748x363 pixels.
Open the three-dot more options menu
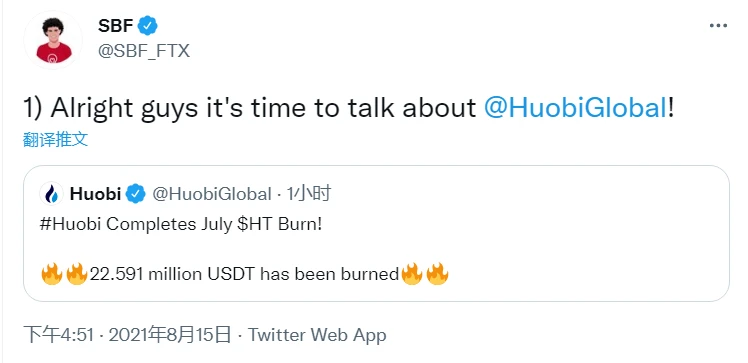pyautogui.click(x=718, y=26)
